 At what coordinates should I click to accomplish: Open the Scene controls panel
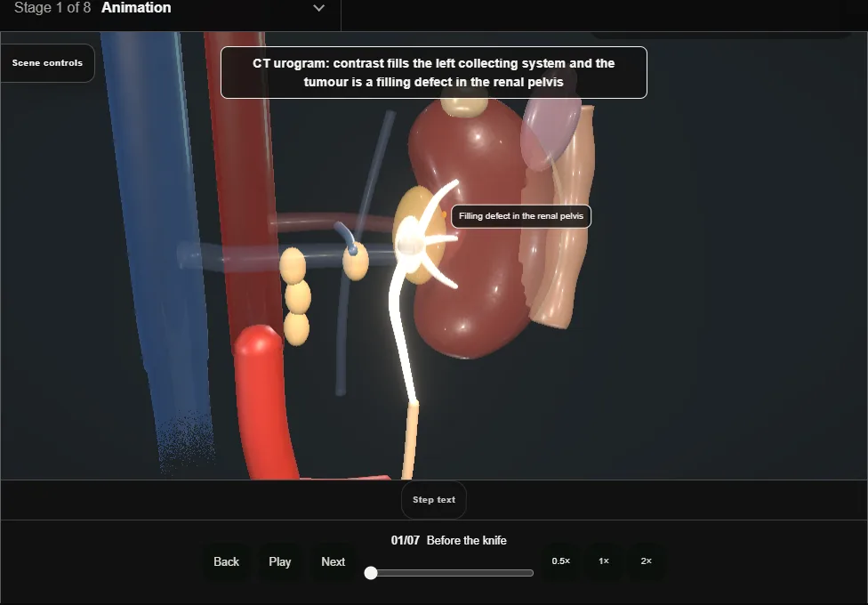click(48, 63)
